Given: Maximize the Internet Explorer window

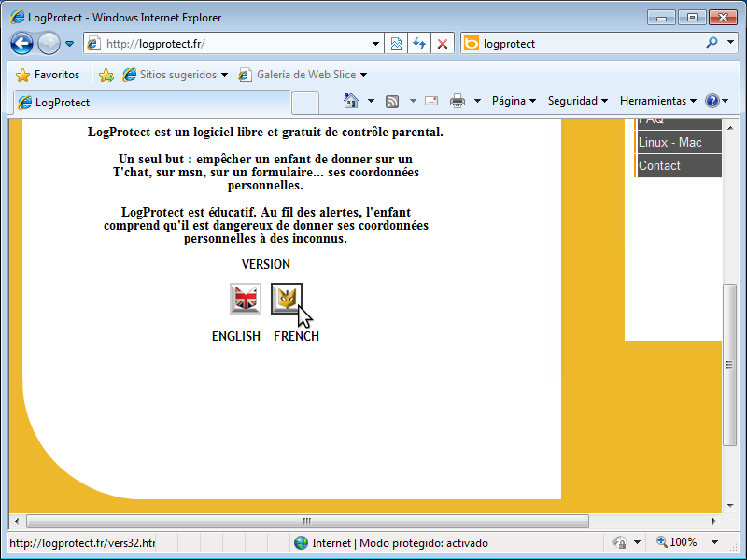Looking at the screenshot, I should [x=692, y=18].
